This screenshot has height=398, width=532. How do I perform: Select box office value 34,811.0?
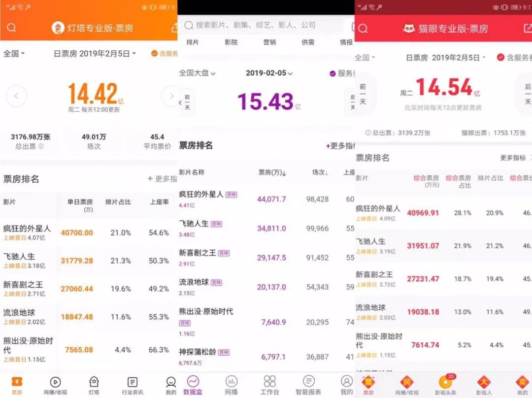click(x=271, y=229)
